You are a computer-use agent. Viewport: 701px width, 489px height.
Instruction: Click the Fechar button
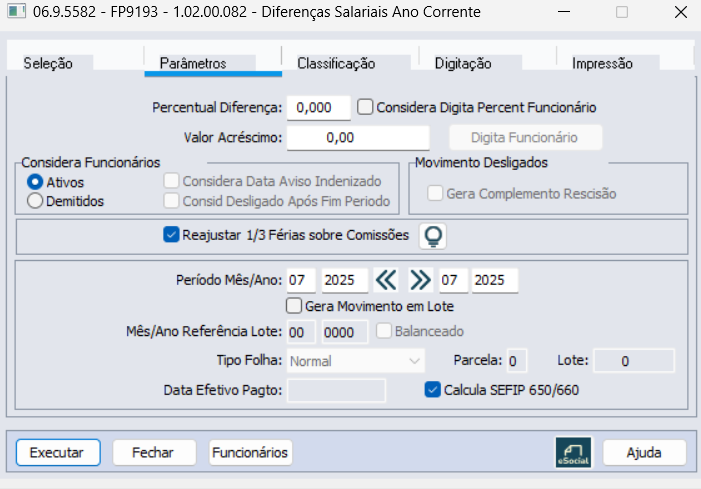click(x=154, y=452)
